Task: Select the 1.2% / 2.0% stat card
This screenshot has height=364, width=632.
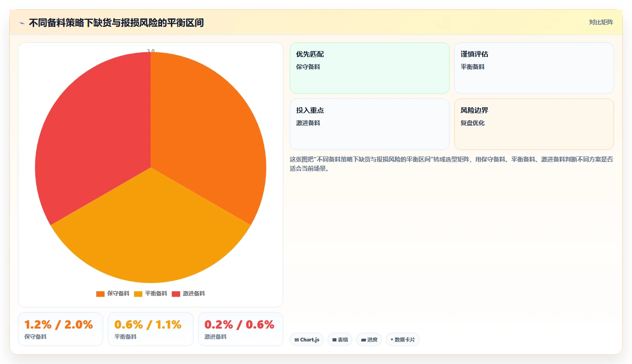Action: (60, 329)
